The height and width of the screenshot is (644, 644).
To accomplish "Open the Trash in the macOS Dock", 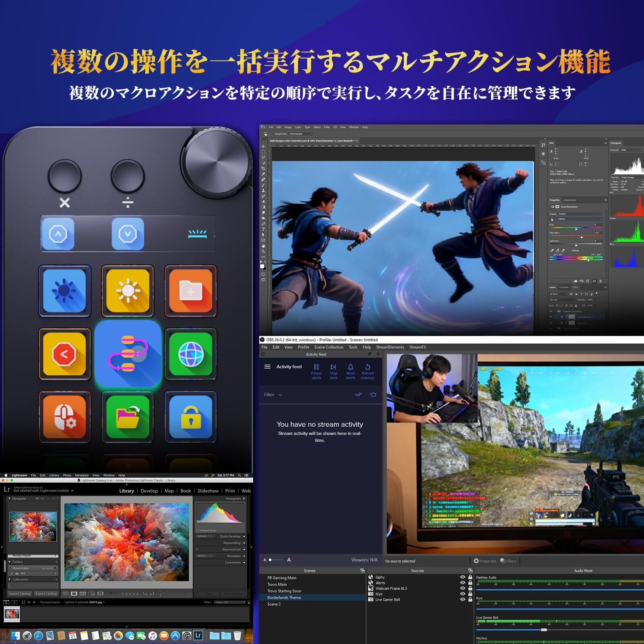I will [237, 636].
